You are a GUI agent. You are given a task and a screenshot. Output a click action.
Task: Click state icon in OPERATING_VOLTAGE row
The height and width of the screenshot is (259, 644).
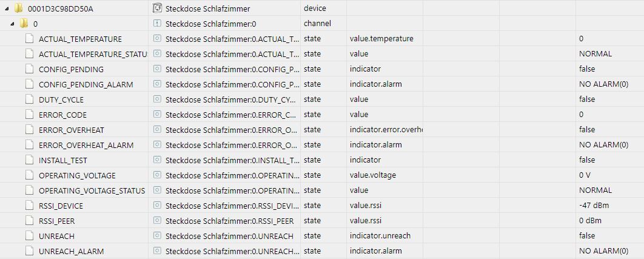click(156, 175)
